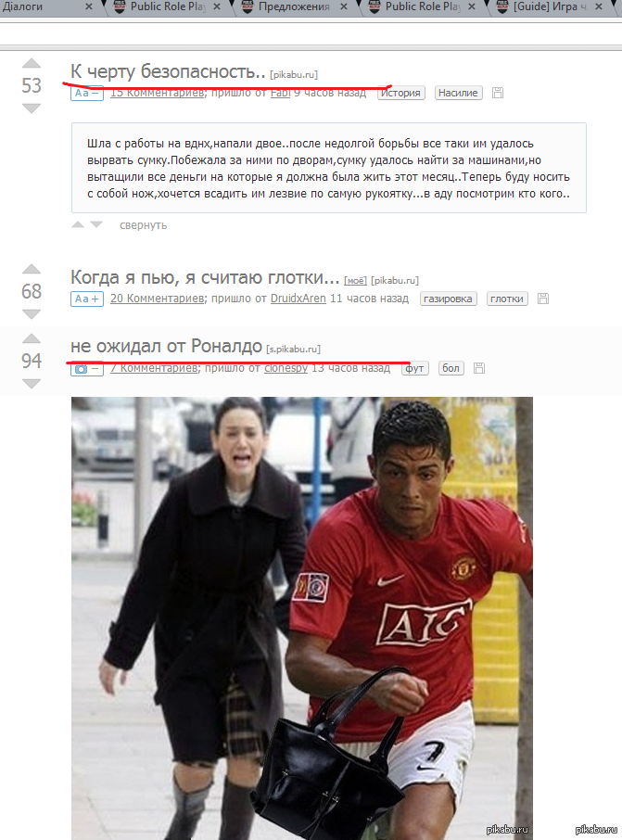Expand the text of the глотки post
Image resolution: width=622 pixels, height=840 pixels.
click(x=87, y=299)
